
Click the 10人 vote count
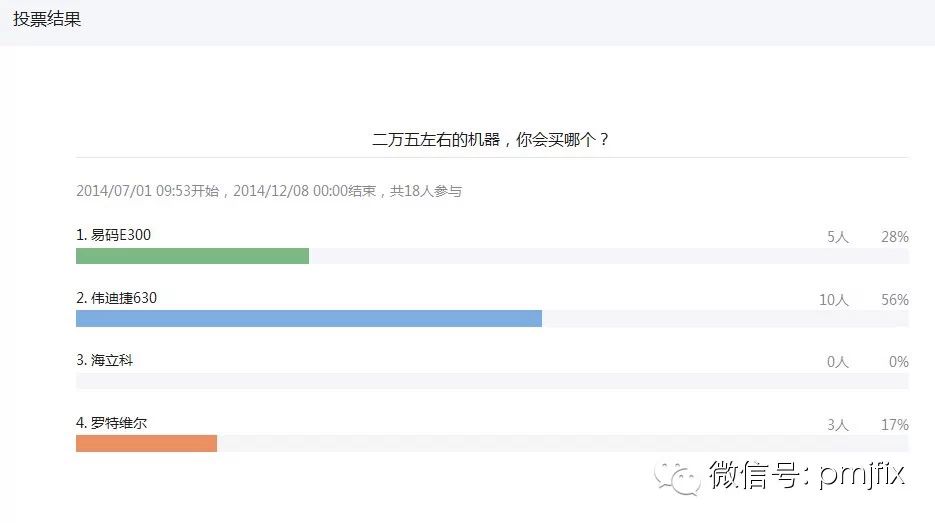click(x=834, y=299)
